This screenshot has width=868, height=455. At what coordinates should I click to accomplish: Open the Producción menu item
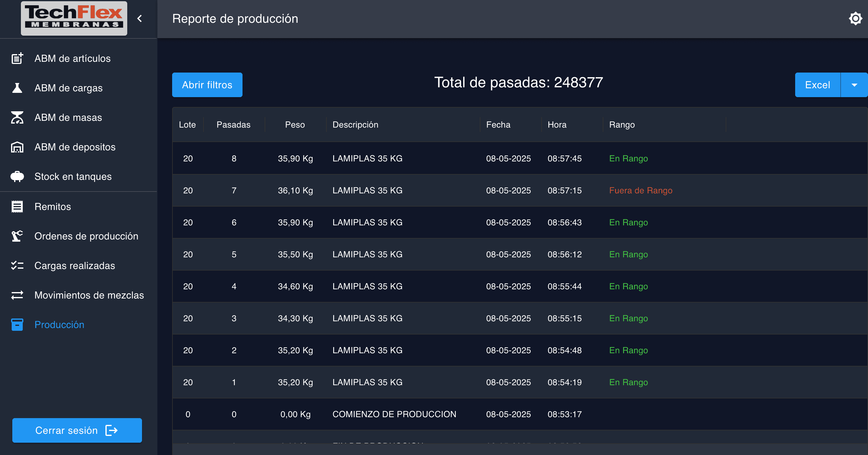pos(59,325)
